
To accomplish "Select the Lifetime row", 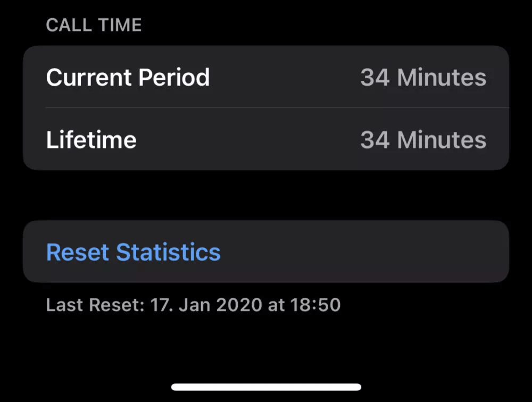I will (x=266, y=139).
